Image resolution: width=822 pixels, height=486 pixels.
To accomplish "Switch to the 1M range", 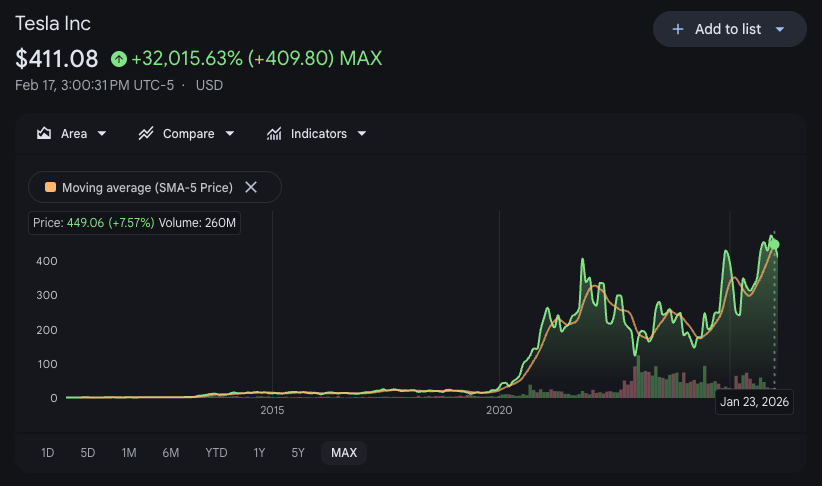I will click(x=129, y=452).
